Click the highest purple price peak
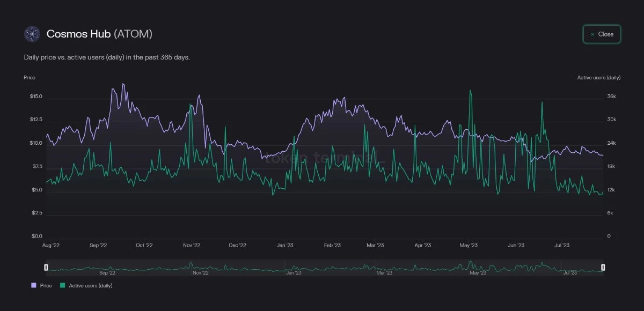The image size is (644, 311). coord(123,84)
